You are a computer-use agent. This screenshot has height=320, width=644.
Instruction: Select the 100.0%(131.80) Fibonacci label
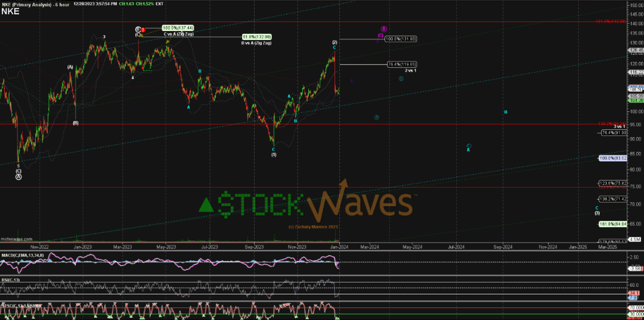pos(401,39)
